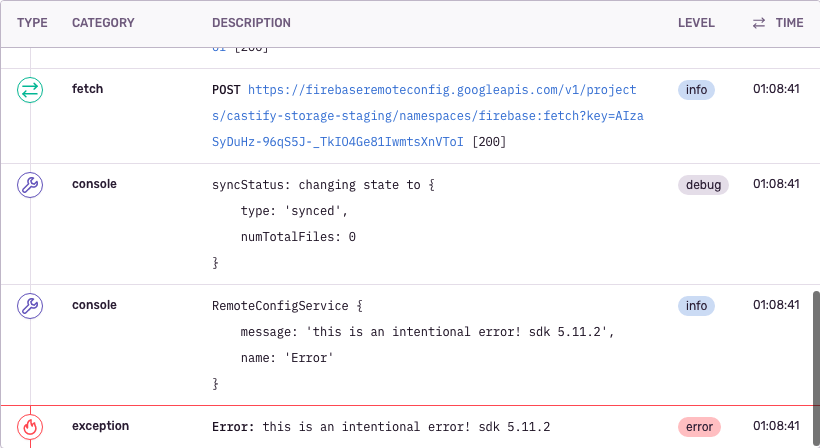Click the info badge on the RemoteConfigService row
The height and width of the screenshot is (448, 820).
pyautogui.click(x=696, y=306)
